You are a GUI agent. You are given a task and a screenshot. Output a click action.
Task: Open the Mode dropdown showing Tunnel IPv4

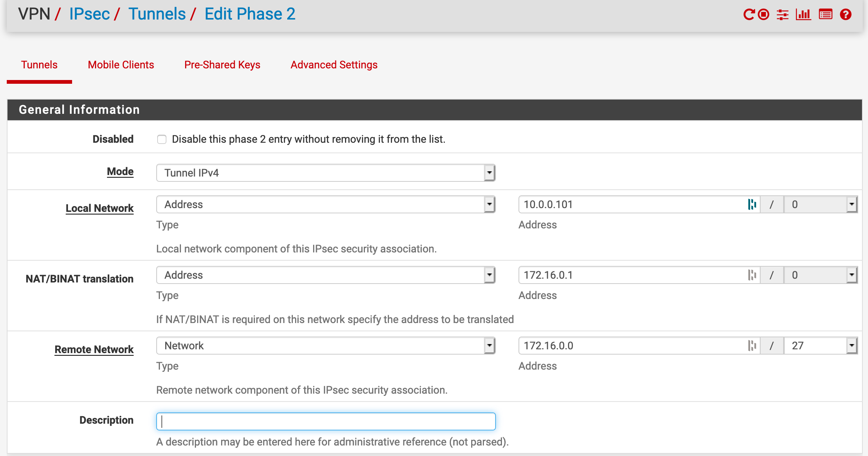325,173
